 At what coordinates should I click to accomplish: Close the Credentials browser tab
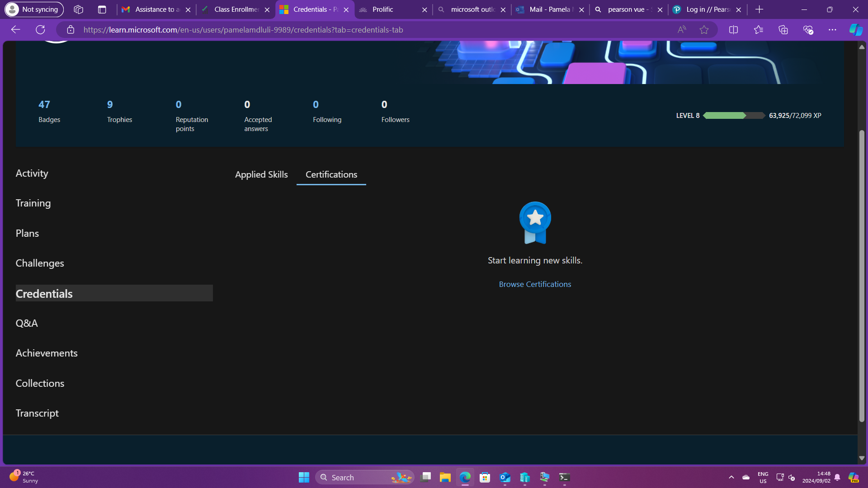(346, 9)
